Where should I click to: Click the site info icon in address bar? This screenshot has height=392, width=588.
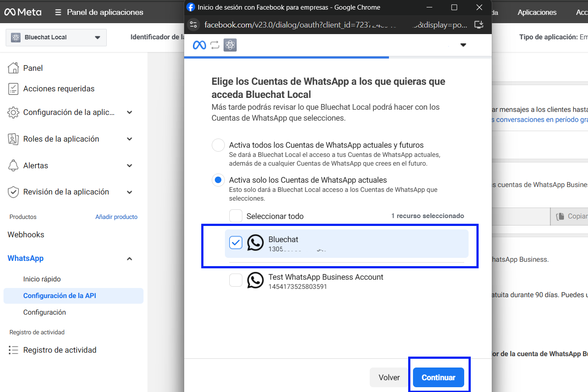coord(194,25)
